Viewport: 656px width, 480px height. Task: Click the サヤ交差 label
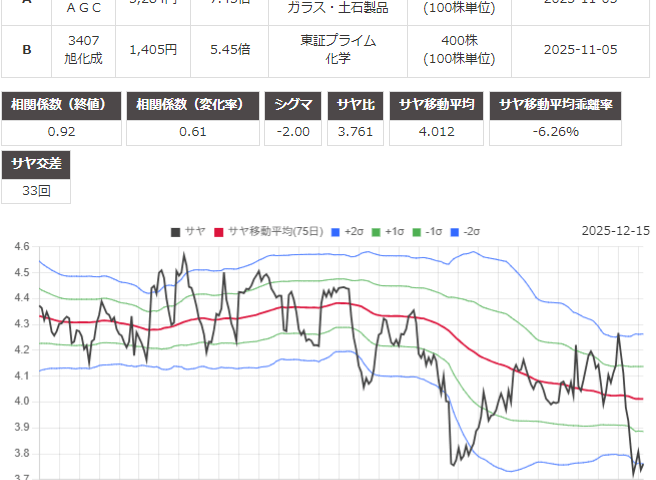(37, 164)
